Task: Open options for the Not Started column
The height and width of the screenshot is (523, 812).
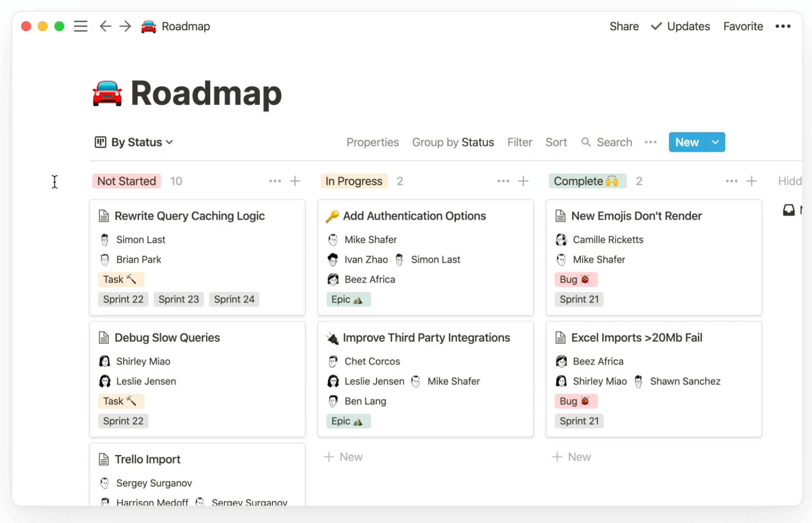Action: (x=275, y=181)
